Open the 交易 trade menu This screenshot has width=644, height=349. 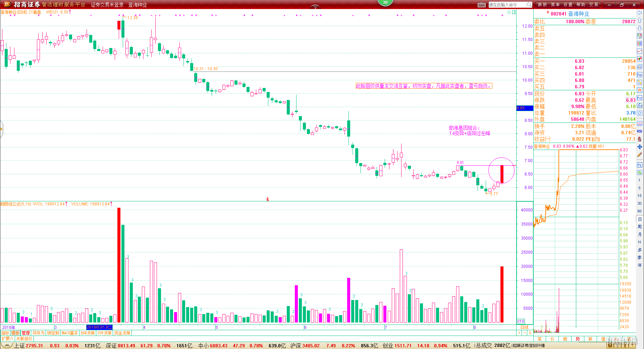coord(593,5)
